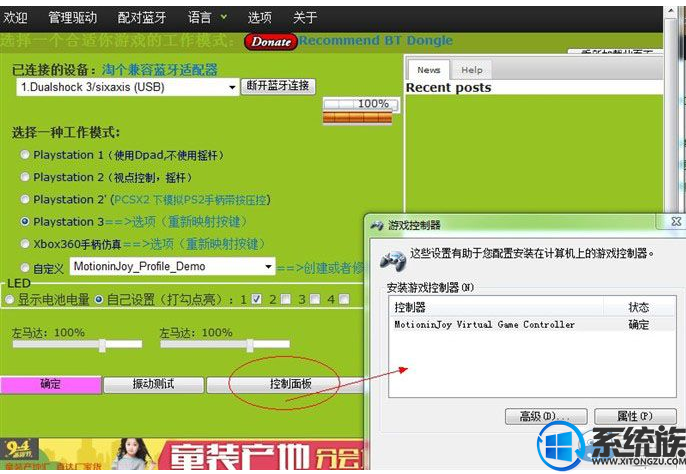Click the red Donate button

coord(270,42)
